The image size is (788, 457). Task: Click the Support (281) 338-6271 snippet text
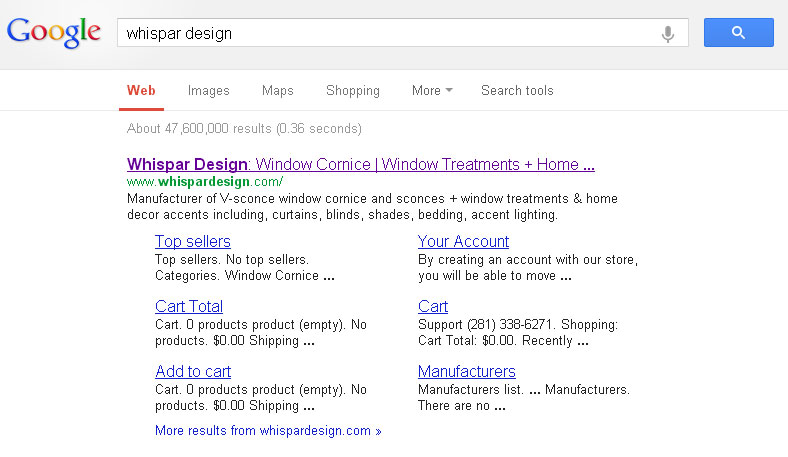tap(518, 333)
